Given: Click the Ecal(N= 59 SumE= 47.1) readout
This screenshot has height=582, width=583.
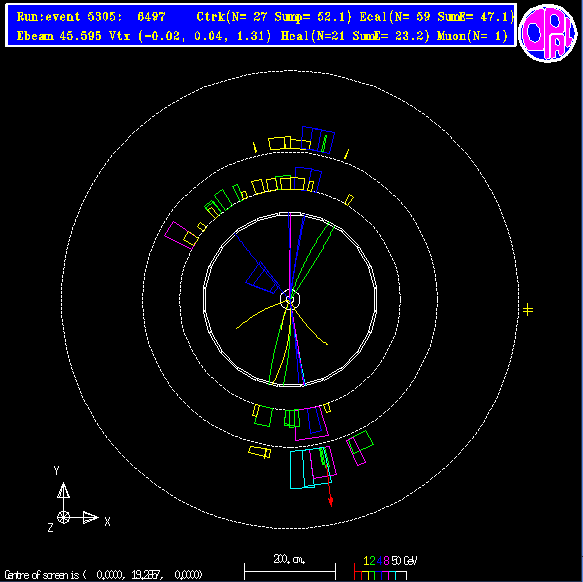Looking at the screenshot, I should pyautogui.click(x=437, y=16).
